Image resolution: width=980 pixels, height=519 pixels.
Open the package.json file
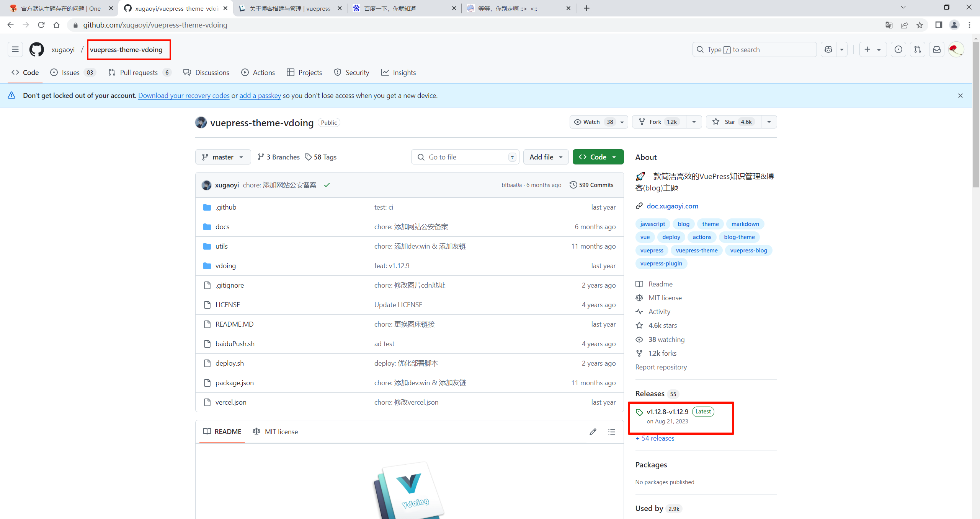coord(234,382)
